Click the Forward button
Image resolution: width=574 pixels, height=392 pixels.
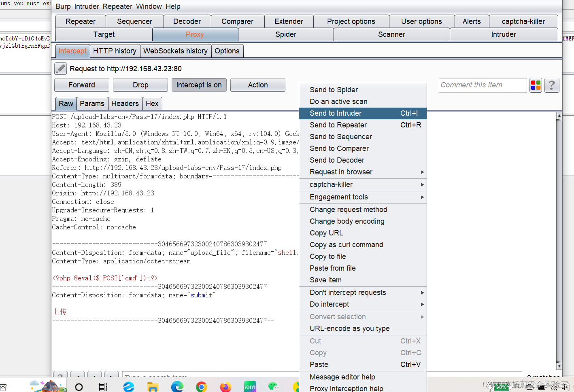pyautogui.click(x=82, y=85)
